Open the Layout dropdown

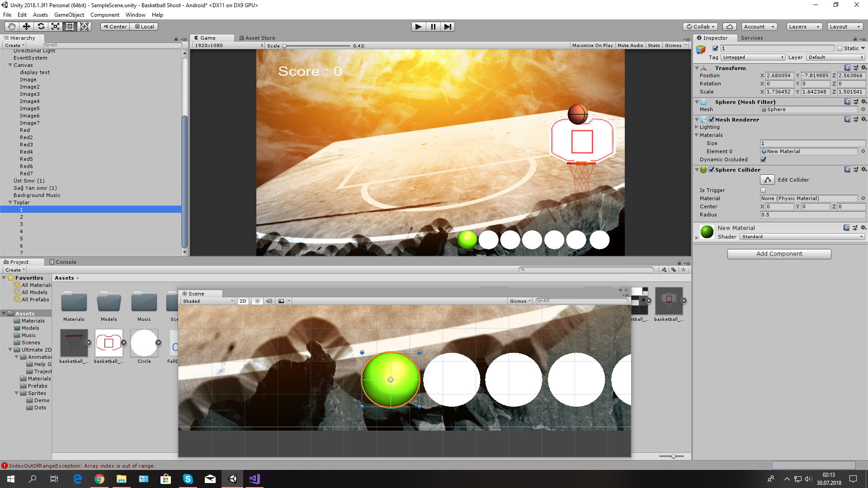pos(844,27)
